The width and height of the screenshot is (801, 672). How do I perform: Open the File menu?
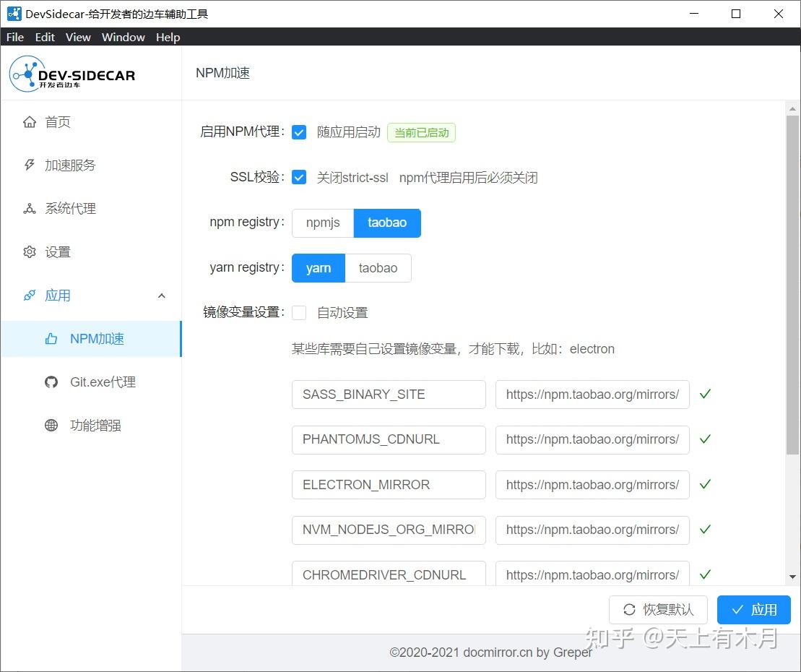coord(14,37)
